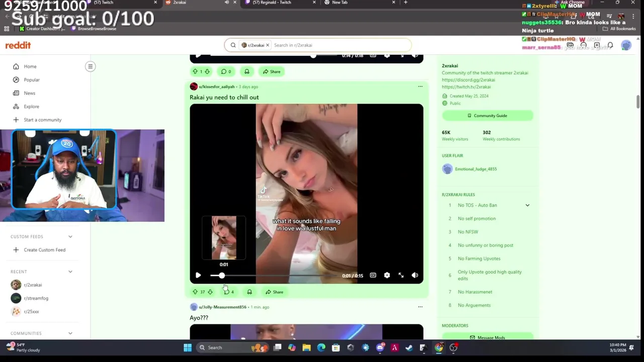The width and height of the screenshot is (644, 362).
Task: Select rule 3 No NSFW
Action: point(468,232)
